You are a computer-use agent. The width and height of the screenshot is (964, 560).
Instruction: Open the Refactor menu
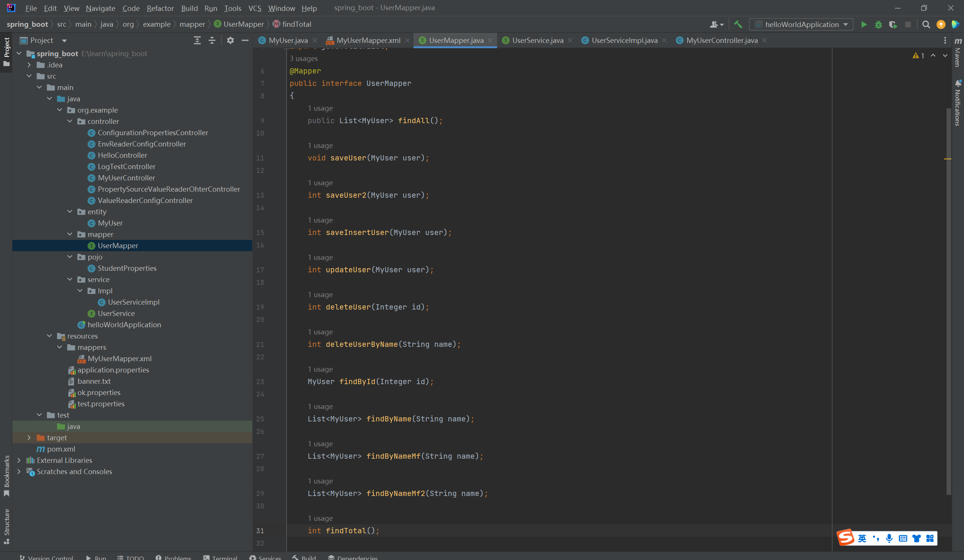click(x=160, y=8)
